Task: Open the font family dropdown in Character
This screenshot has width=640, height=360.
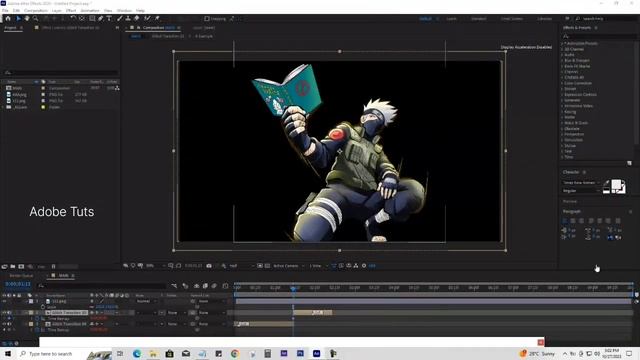Action: (581, 183)
